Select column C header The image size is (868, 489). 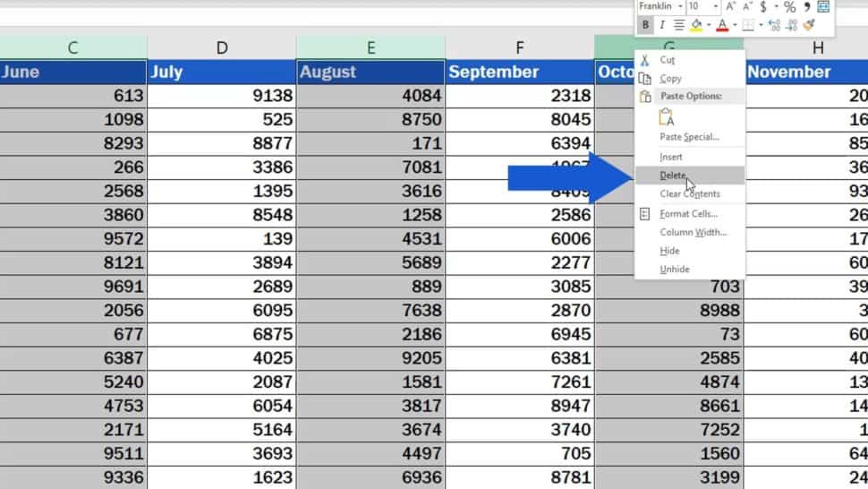click(73, 47)
